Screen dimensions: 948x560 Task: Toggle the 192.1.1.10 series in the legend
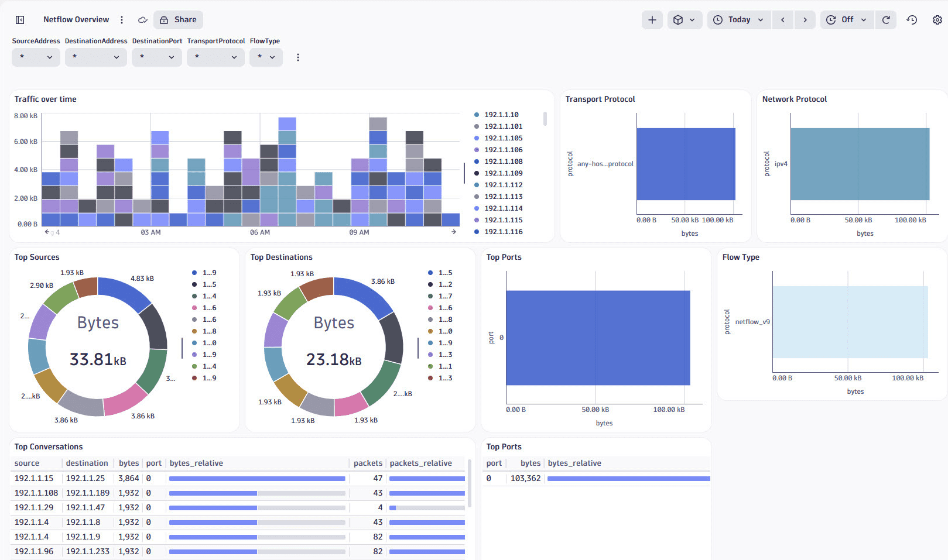[501, 114]
